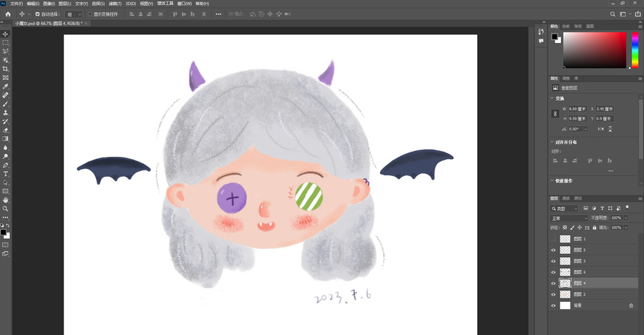The image size is (644, 335).
Task: Collapse the 对齐并分布 section
Action: click(x=552, y=142)
